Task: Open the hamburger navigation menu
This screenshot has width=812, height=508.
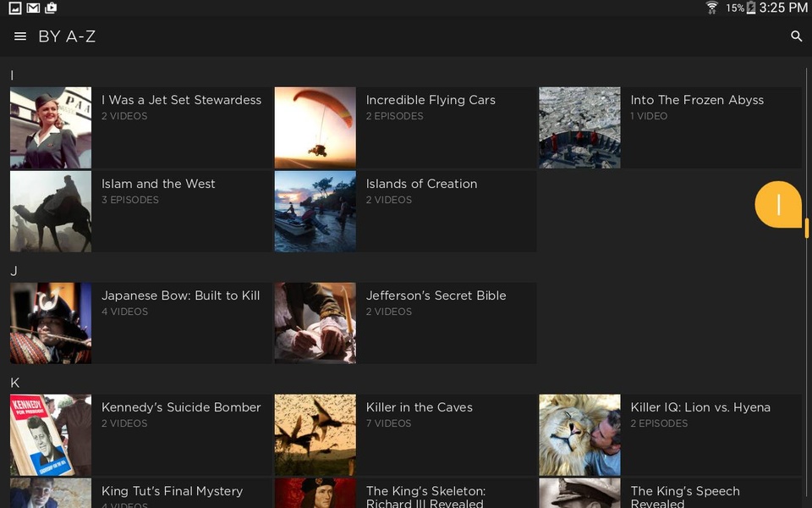Action: (x=20, y=36)
